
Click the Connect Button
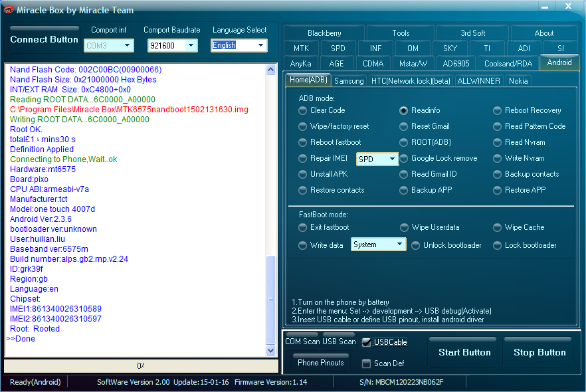tap(44, 40)
